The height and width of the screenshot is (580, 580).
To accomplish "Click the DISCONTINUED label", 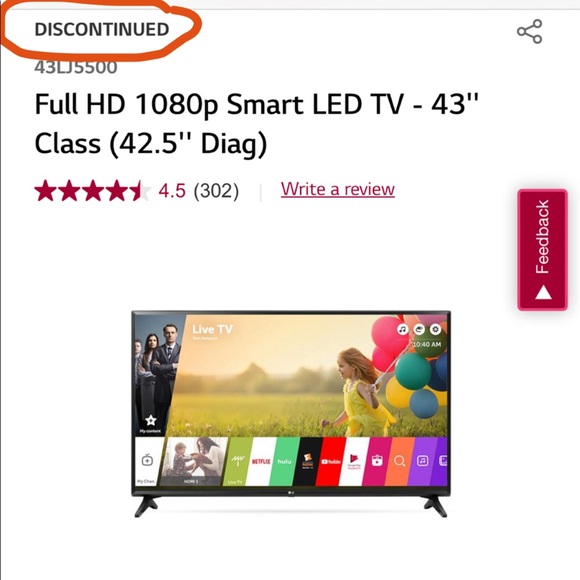I will pos(102,29).
